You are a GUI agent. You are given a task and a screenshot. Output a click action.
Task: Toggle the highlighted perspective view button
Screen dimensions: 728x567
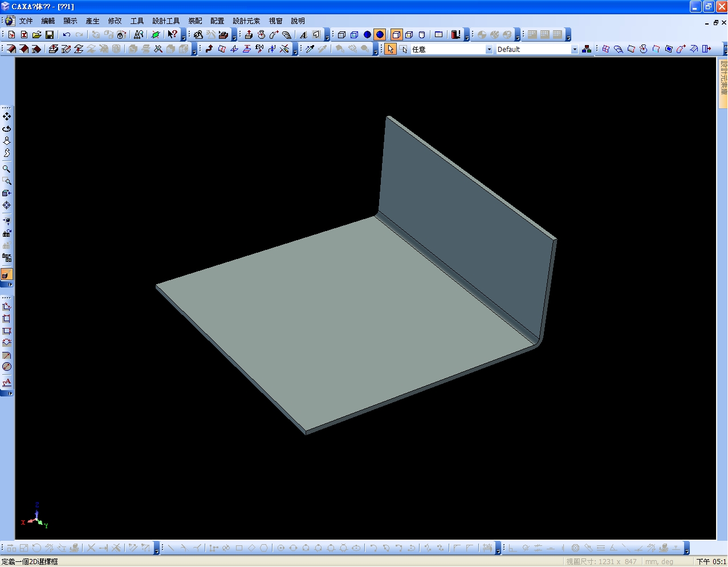[7, 274]
